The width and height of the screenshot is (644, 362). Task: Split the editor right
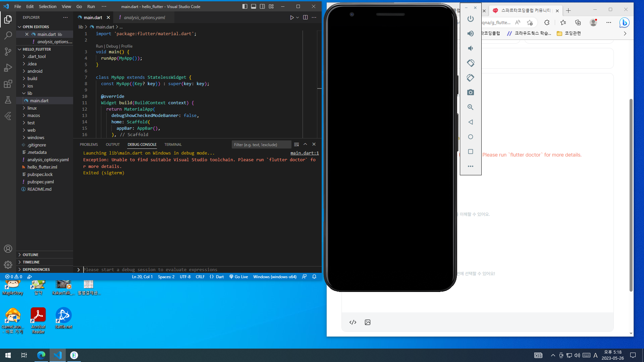(305, 17)
